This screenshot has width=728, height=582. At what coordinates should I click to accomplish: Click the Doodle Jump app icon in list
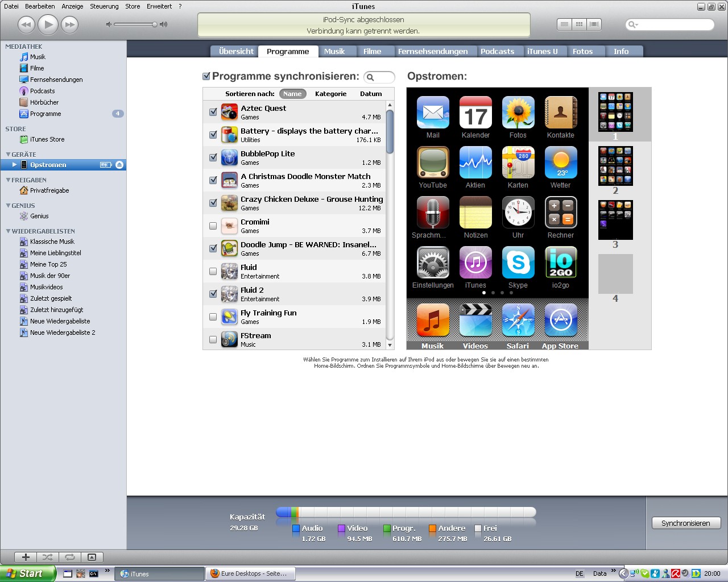(229, 248)
